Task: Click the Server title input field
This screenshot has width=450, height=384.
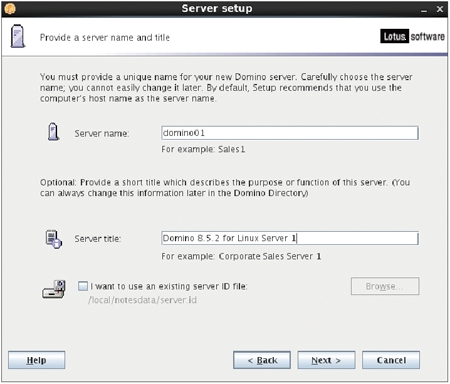Action: tap(290, 238)
